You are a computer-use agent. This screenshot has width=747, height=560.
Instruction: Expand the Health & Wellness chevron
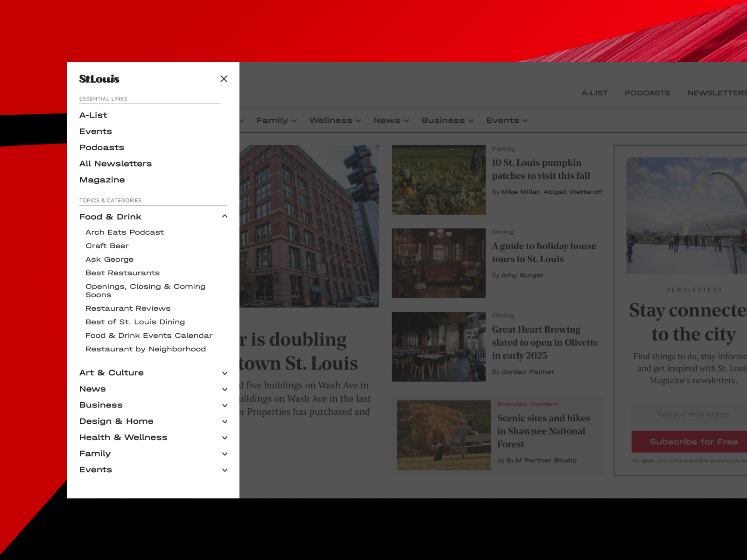click(x=225, y=438)
